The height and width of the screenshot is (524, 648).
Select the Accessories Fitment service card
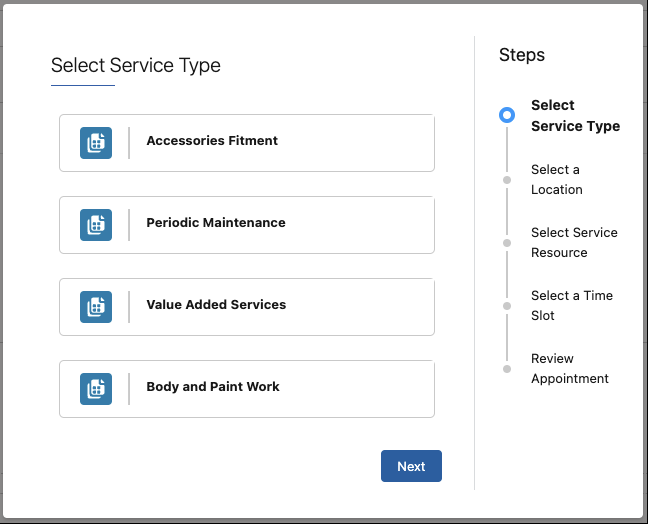tap(247, 143)
